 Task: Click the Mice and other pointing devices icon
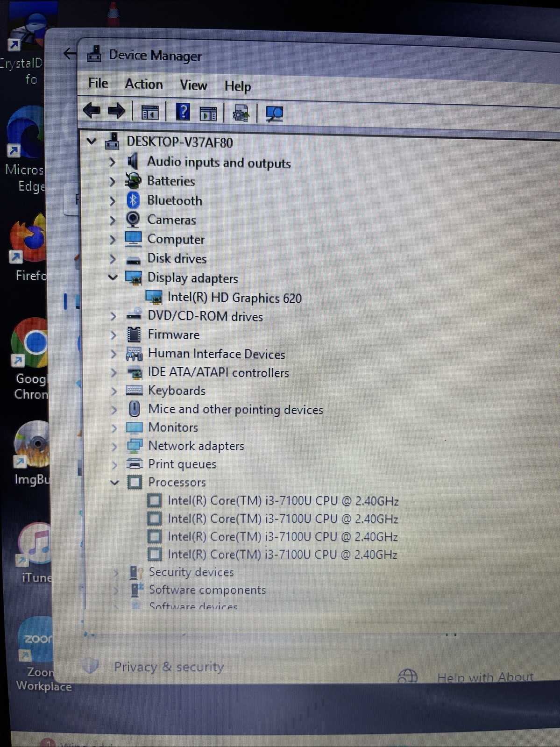coord(135,409)
